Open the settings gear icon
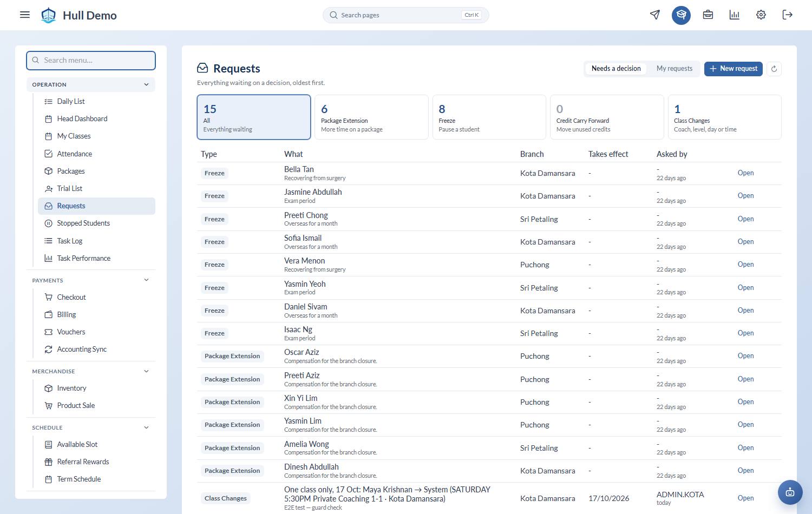The width and height of the screenshot is (812, 514). (x=761, y=15)
